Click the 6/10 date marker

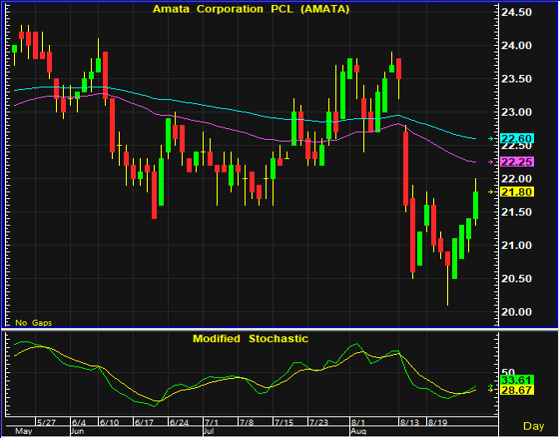point(109,423)
